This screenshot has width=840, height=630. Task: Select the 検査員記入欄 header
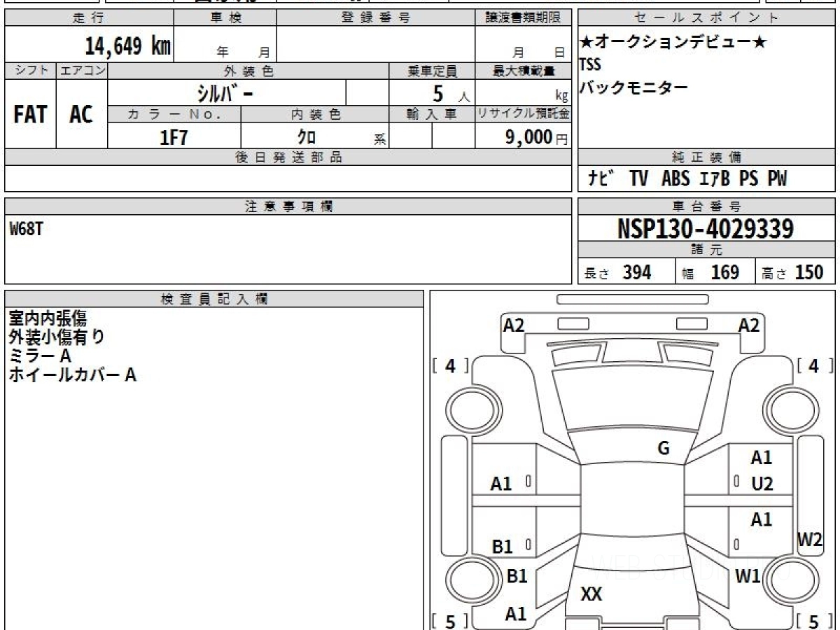pos(214,298)
